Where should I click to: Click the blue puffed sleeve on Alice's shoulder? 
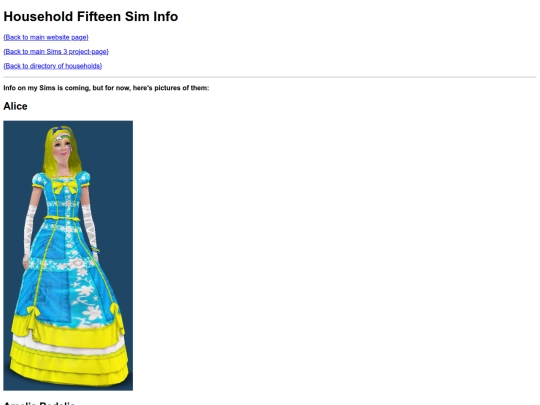(x=40, y=180)
